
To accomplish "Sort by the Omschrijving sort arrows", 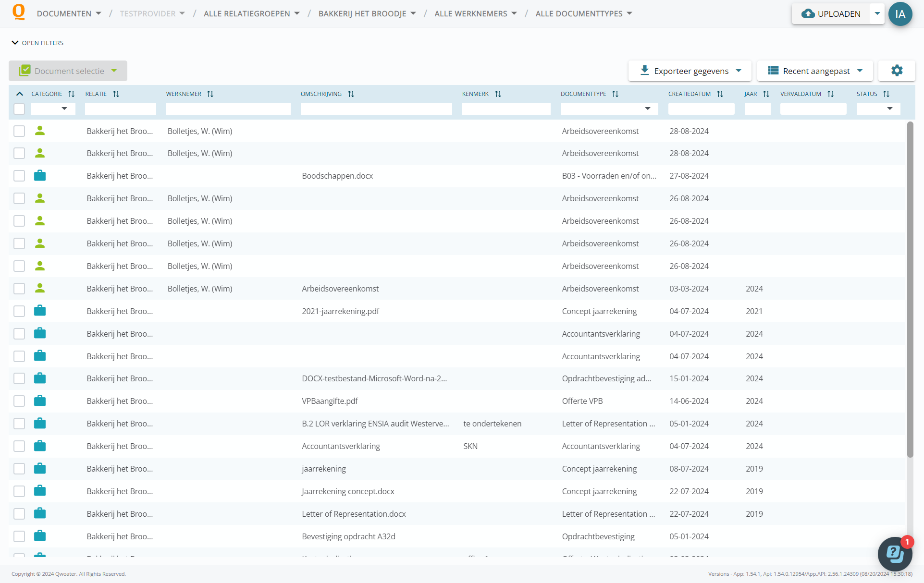I will pyautogui.click(x=351, y=94).
